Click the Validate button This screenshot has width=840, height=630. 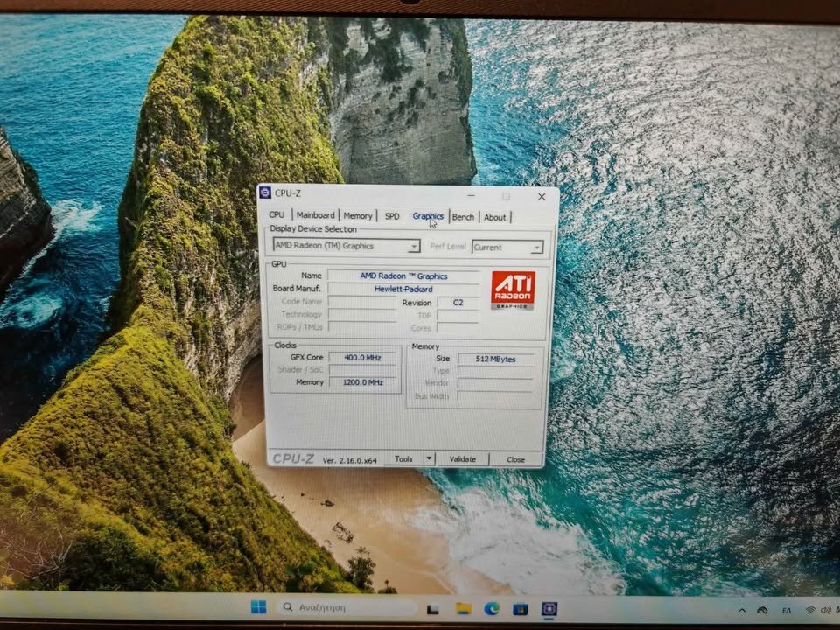point(462,459)
